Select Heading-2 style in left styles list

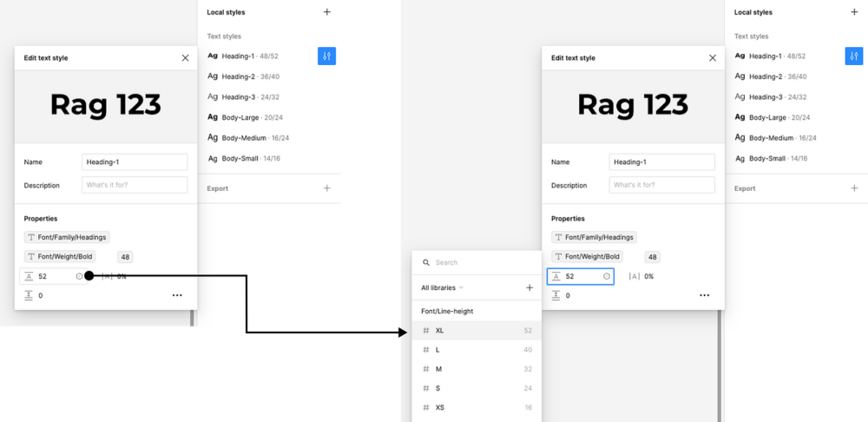[243, 76]
